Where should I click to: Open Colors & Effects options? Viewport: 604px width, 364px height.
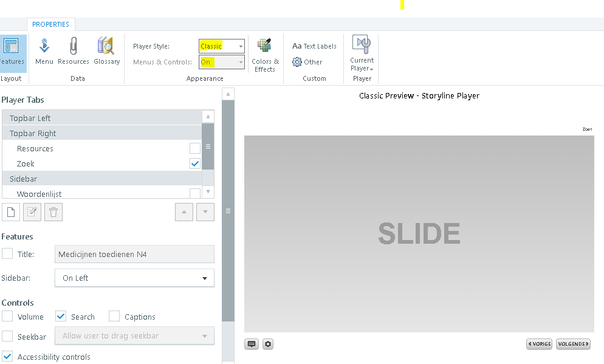[265, 55]
